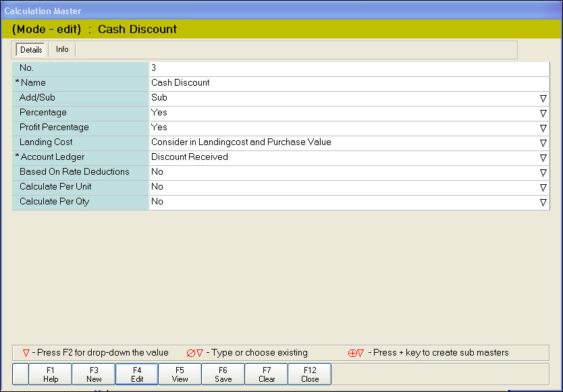
Task: Click the Account Ledger field value Discount Received
Action: pyautogui.click(x=338, y=157)
